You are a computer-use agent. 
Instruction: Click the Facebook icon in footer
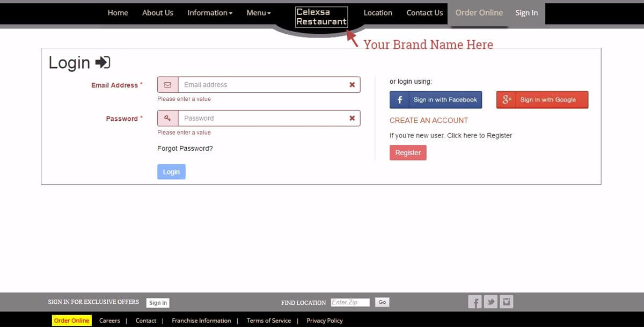(x=474, y=302)
